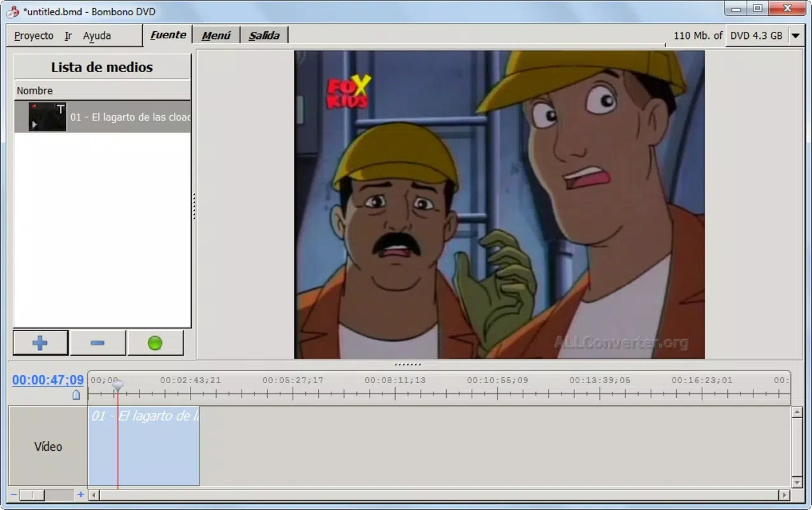
Task: Click the 00:13:39;05 ruler label
Action: click(600, 380)
